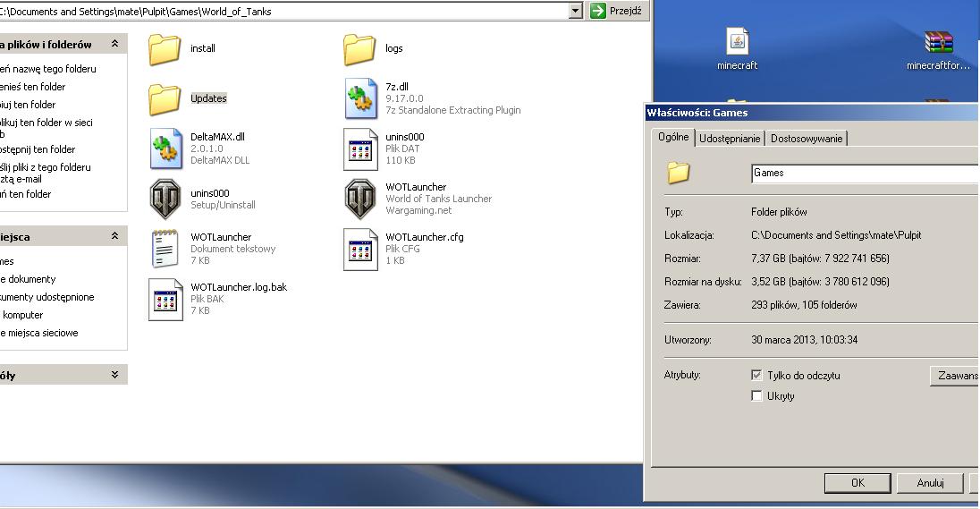Collapse the Miejsca panel section
The image size is (980, 509).
coord(115,236)
